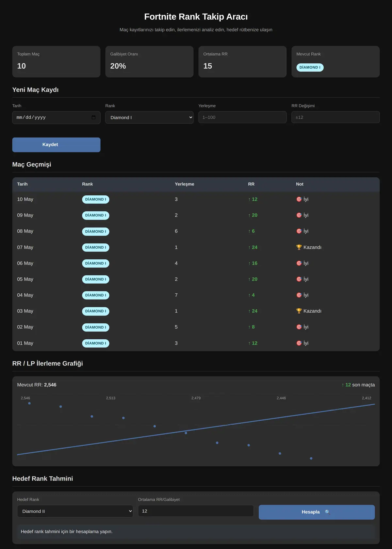The width and height of the screenshot is (392, 549).
Task: Click the Rank column header in match history
Action: [x=88, y=184]
